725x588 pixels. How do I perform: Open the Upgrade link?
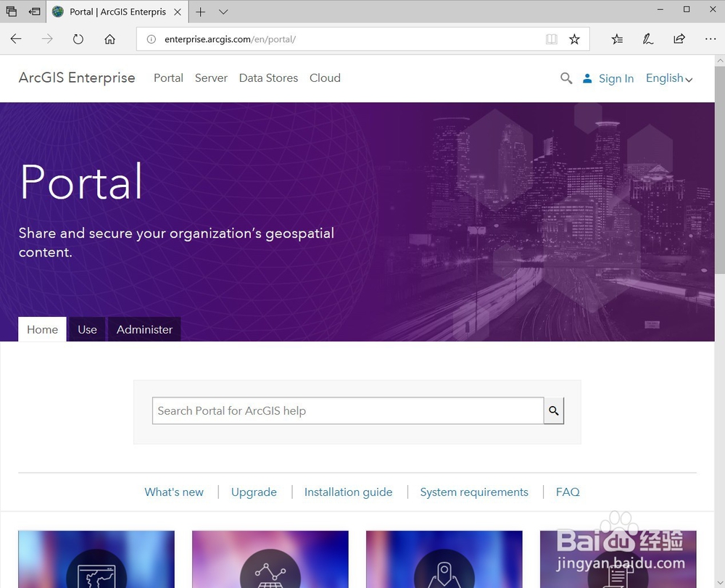(254, 492)
